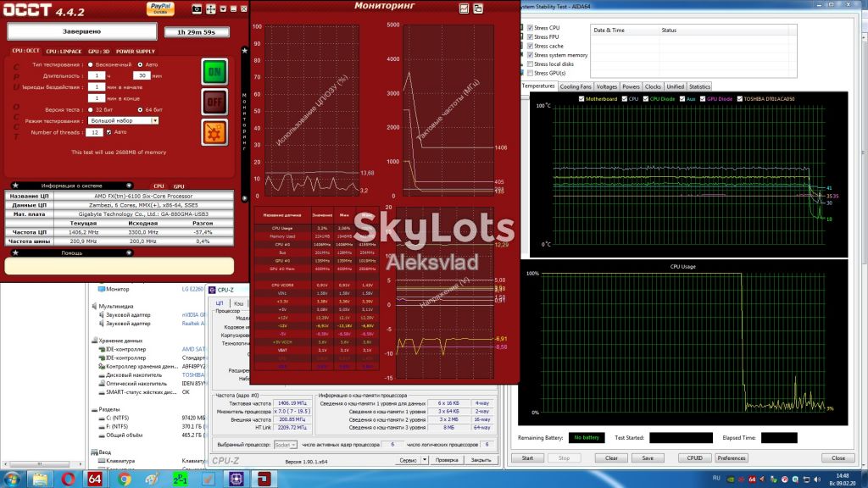The height and width of the screenshot is (488, 868).
Task: Open the CPU-Z Сервис dropdown arrow
Action: coord(425,460)
